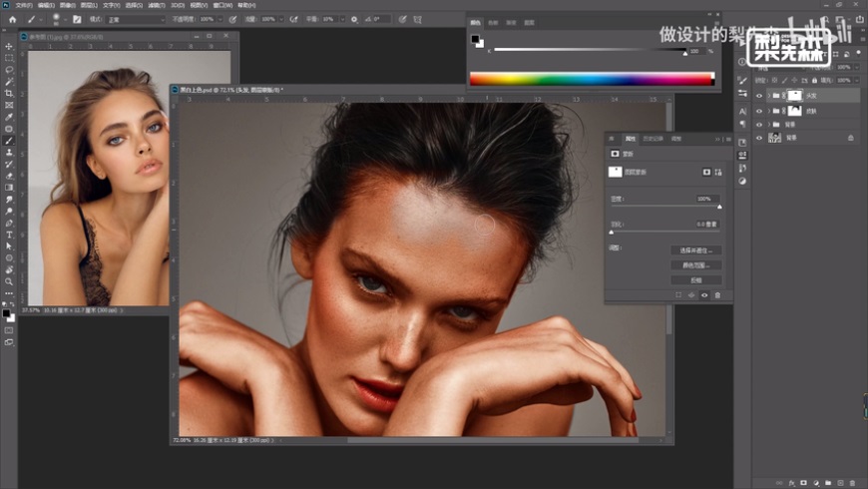Select the Eraser tool

(x=9, y=175)
